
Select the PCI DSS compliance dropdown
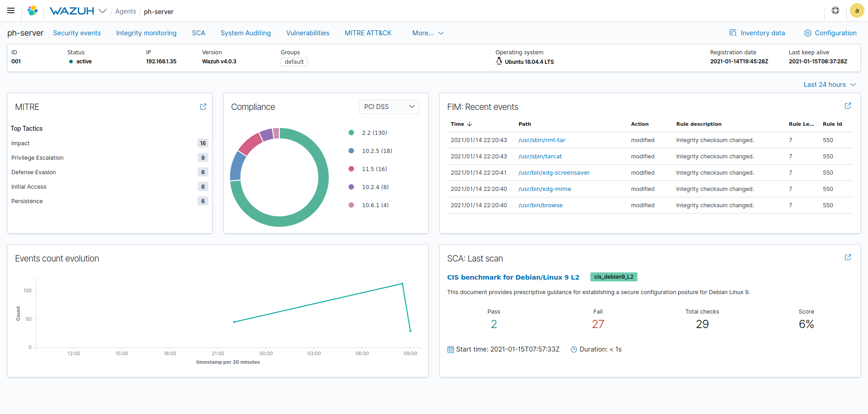[x=389, y=107]
